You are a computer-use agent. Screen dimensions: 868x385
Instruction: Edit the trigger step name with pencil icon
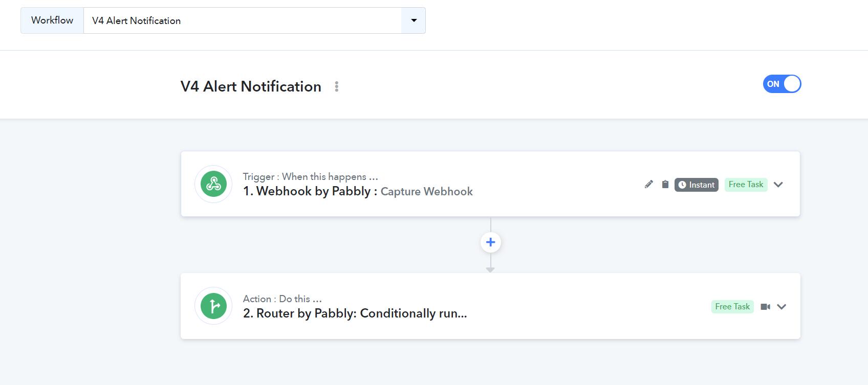648,185
